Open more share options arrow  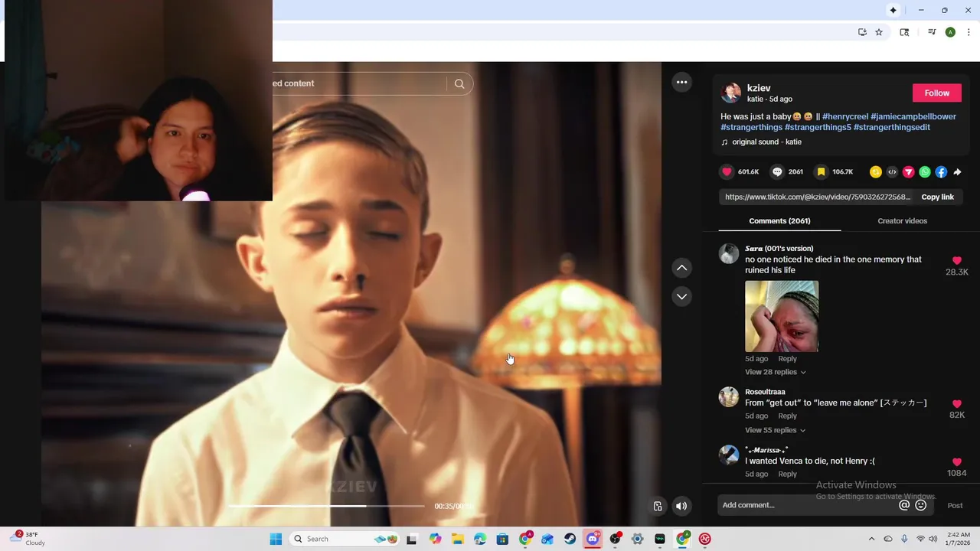click(x=957, y=172)
